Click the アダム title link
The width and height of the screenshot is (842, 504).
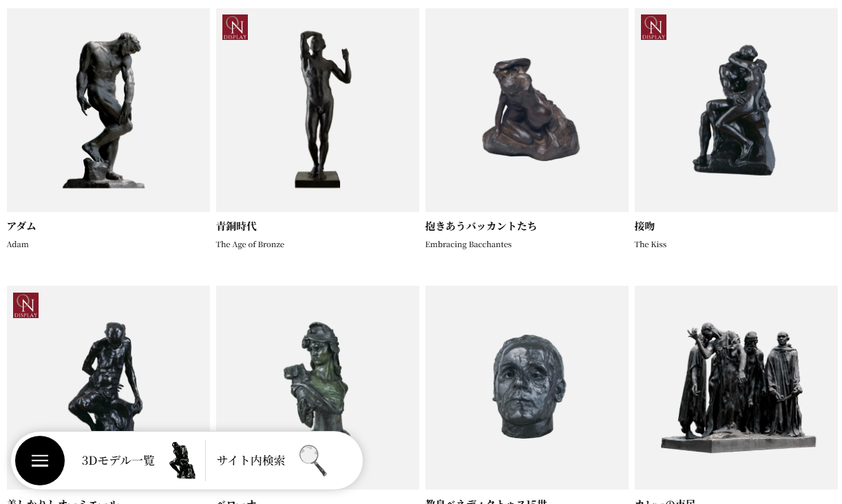click(x=21, y=226)
